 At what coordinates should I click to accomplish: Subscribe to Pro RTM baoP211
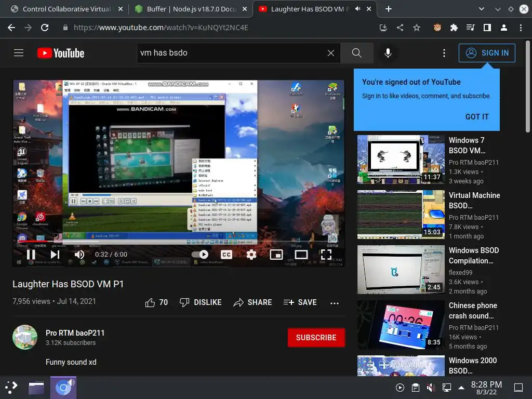(x=316, y=338)
